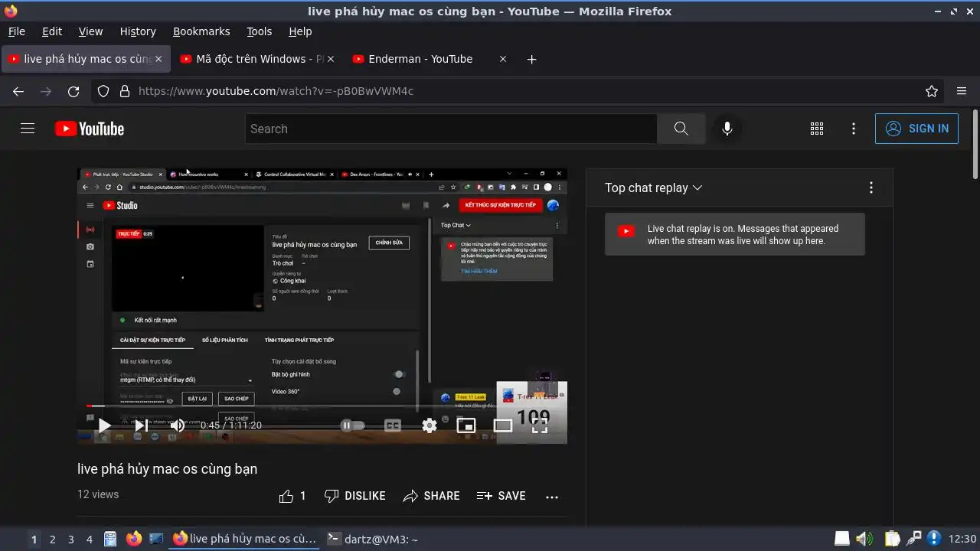Toggle autoplay switch in player

(x=352, y=425)
